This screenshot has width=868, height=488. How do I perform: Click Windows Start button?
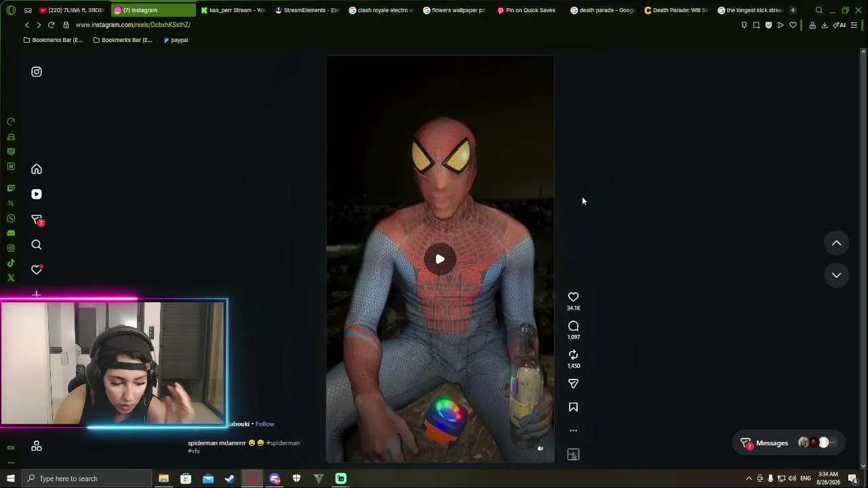pyautogui.click(x=10, y=479)
